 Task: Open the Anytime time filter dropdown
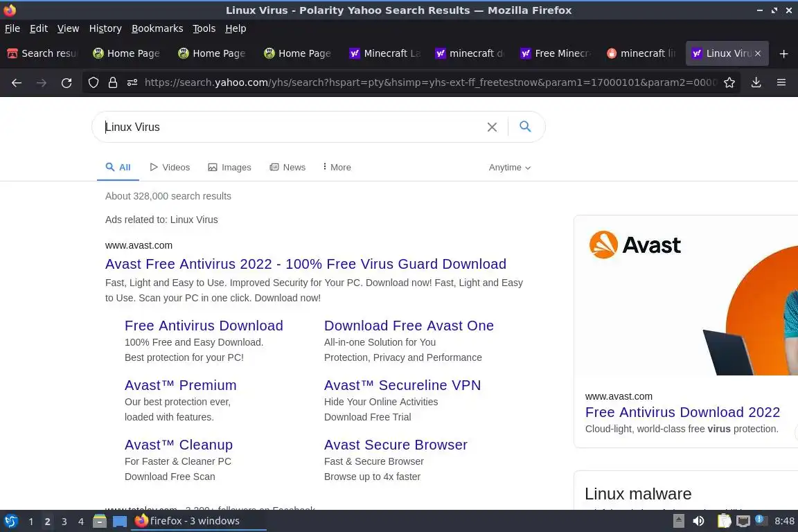point(509,168)
